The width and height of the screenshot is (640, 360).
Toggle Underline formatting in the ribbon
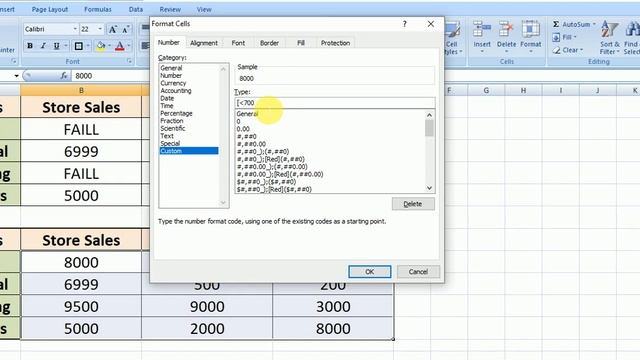pos(56,46)
